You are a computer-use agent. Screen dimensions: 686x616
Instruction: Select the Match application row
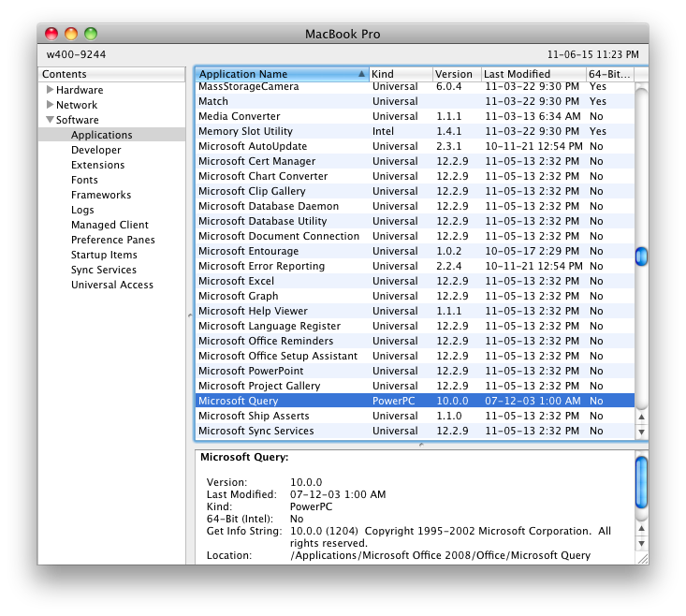415,101
